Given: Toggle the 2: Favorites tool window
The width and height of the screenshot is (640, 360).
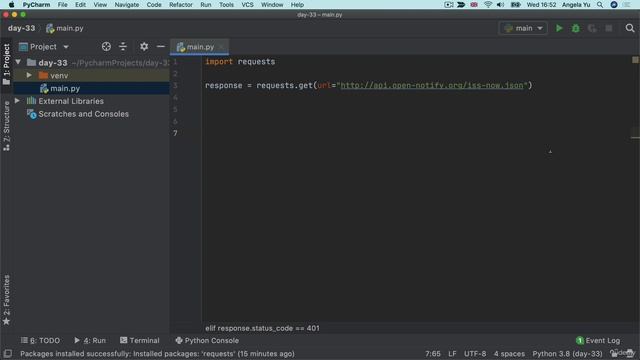Looking at the screenshot, I should click(x=6, y=300).
